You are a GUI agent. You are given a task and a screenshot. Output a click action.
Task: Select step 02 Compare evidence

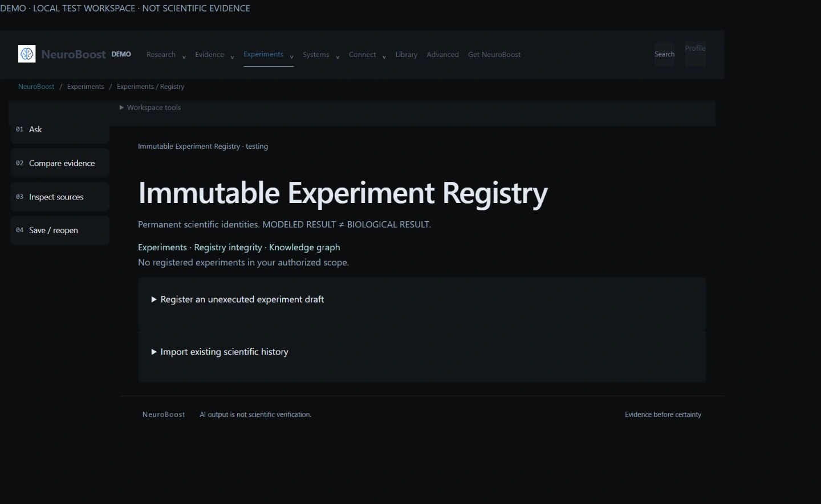click(x=59, y=163)
